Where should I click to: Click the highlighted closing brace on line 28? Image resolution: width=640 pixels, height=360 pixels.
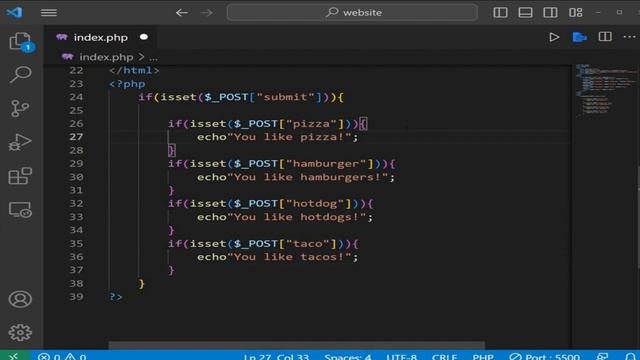coord(171,150)
